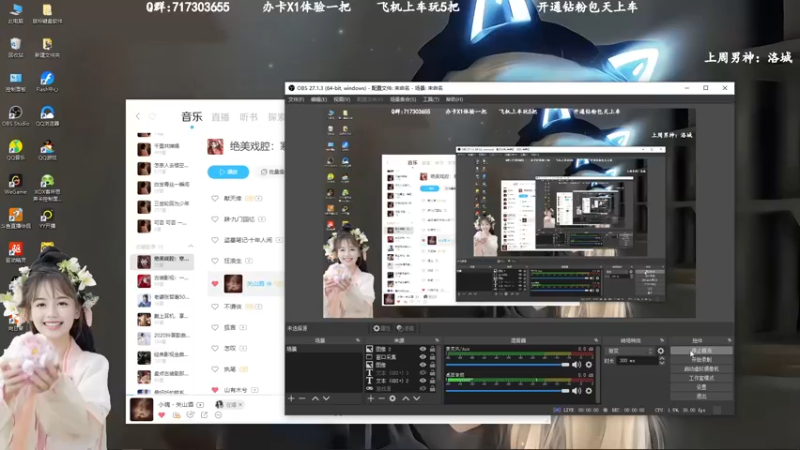Viewport: 800px width, 450px height.
Task: Move scene up in OBS scenes panel
Action: point(315,398)
